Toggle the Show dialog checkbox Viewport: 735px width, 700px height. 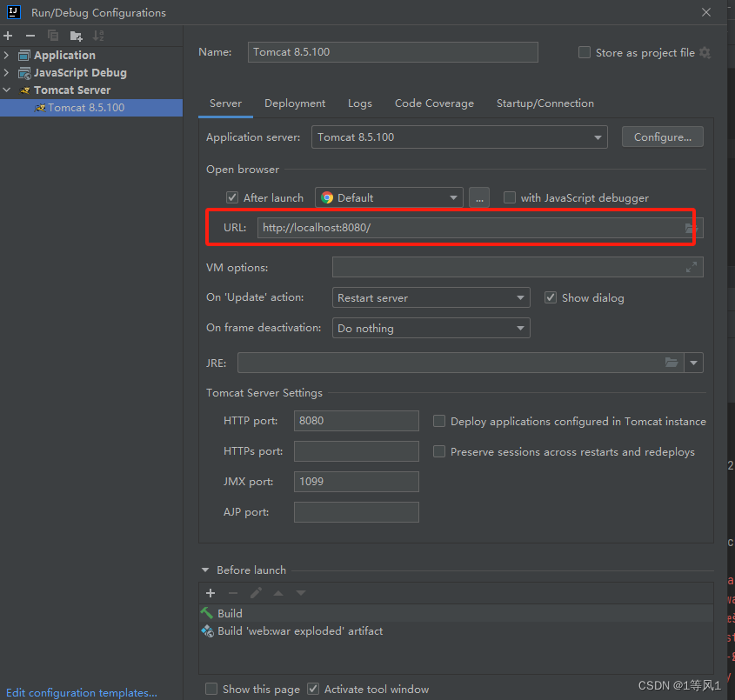pos(551,297)
